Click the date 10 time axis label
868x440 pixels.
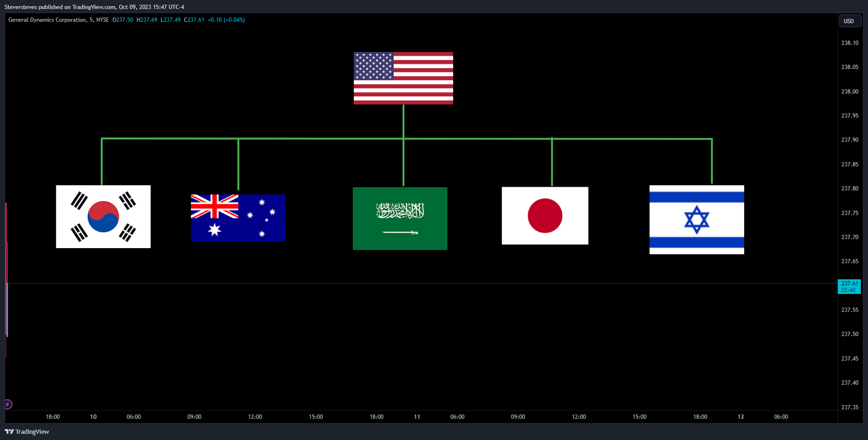point(93,417)
